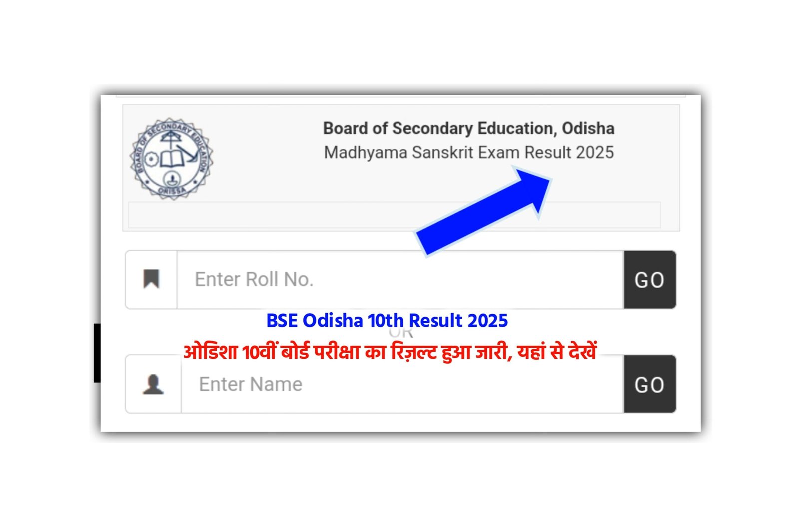The width and height of the screenshot is (799, 532).
Task: Click the Board of Secondary Education Odisha title
Action: [468, 128]
